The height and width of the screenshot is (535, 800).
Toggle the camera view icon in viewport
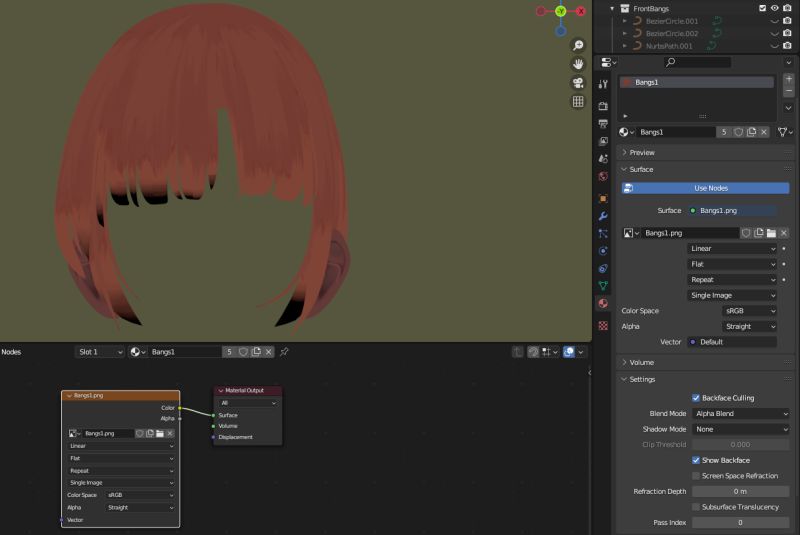(x=578, y=83)
